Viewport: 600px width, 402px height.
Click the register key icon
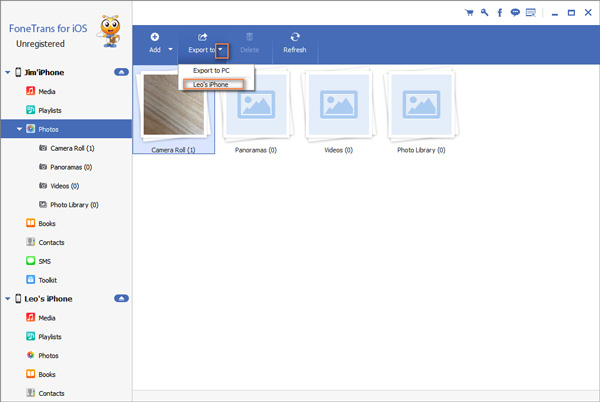[x=484, y=13]
